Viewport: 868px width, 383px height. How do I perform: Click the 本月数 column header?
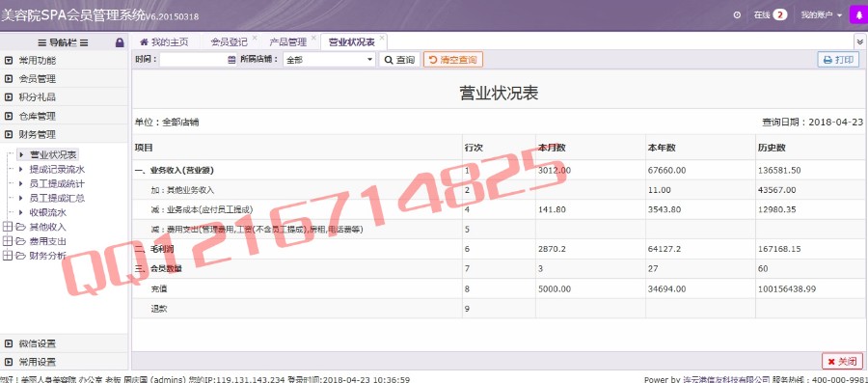point(552,148)
